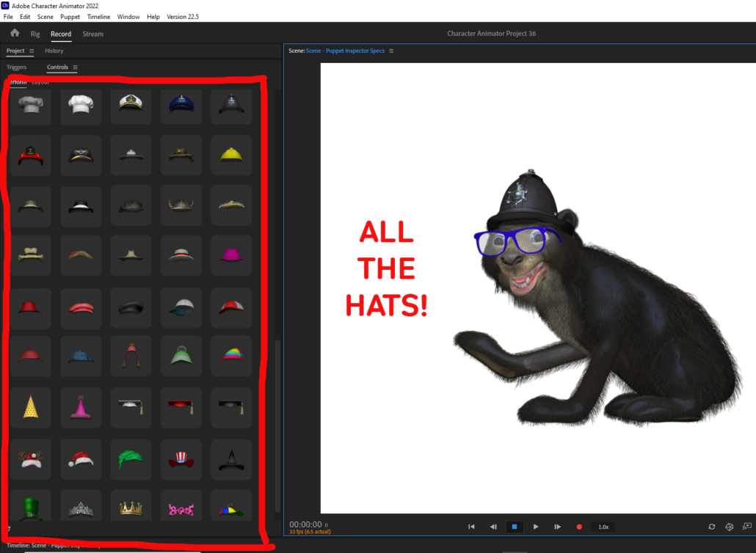The width and height of the screenshot is (756, 553).
Task: Step back one frame
Action: point(493,527)
